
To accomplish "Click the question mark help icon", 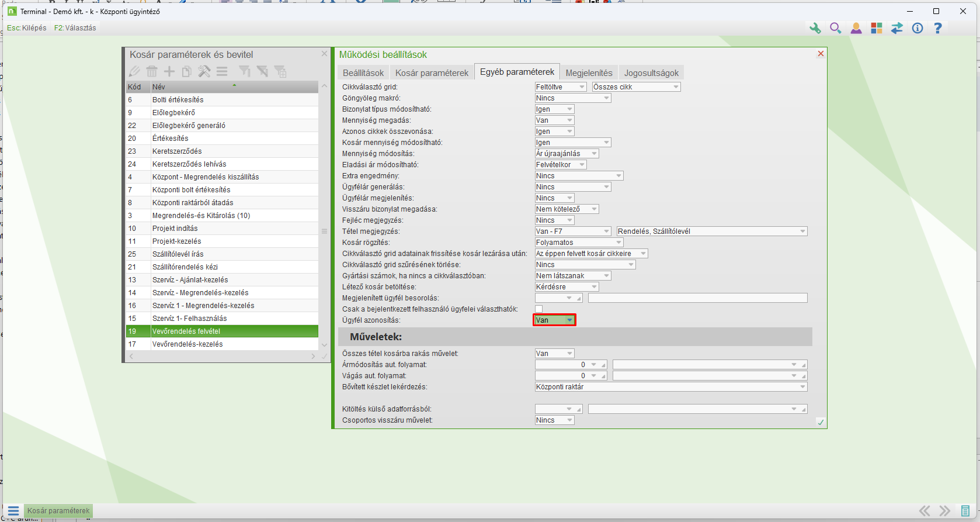I will pyautogui.click(x=938, y=28).
